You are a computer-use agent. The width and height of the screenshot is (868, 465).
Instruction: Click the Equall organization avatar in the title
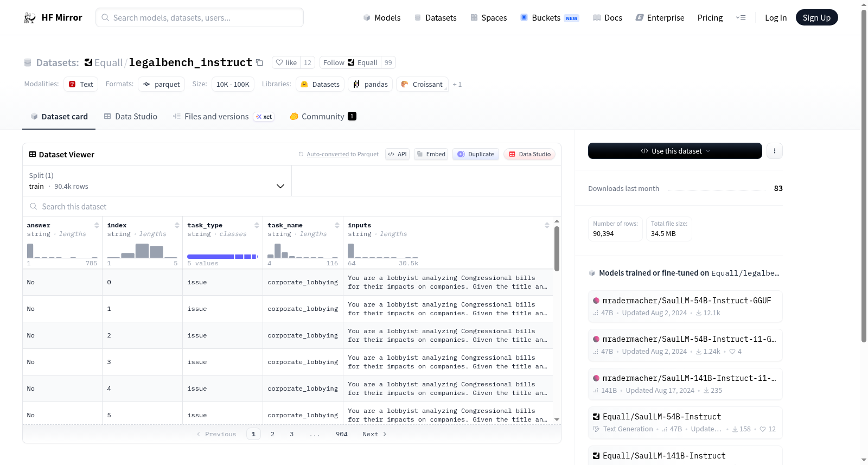pos(88,62)
